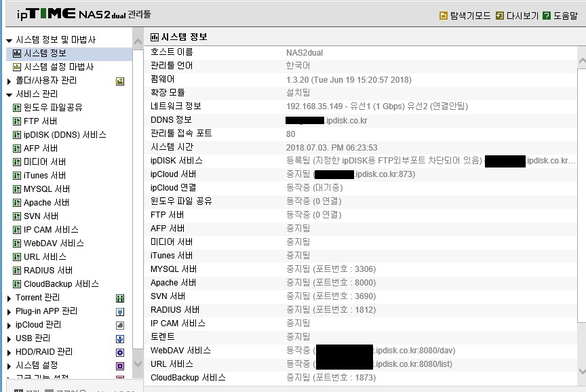This screenshot has height=392, width=586.
Task: Click the Torrent 관리 row icon
Action: tap(120, 298)
